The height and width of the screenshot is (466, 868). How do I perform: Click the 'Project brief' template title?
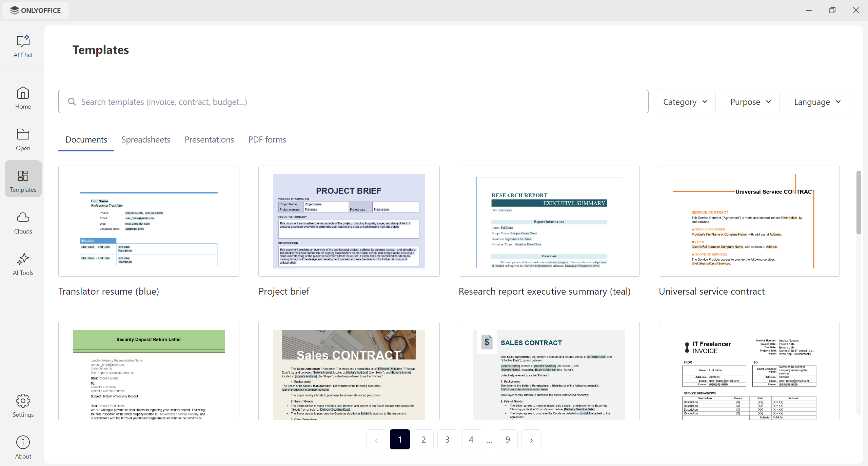coord(284,291)
